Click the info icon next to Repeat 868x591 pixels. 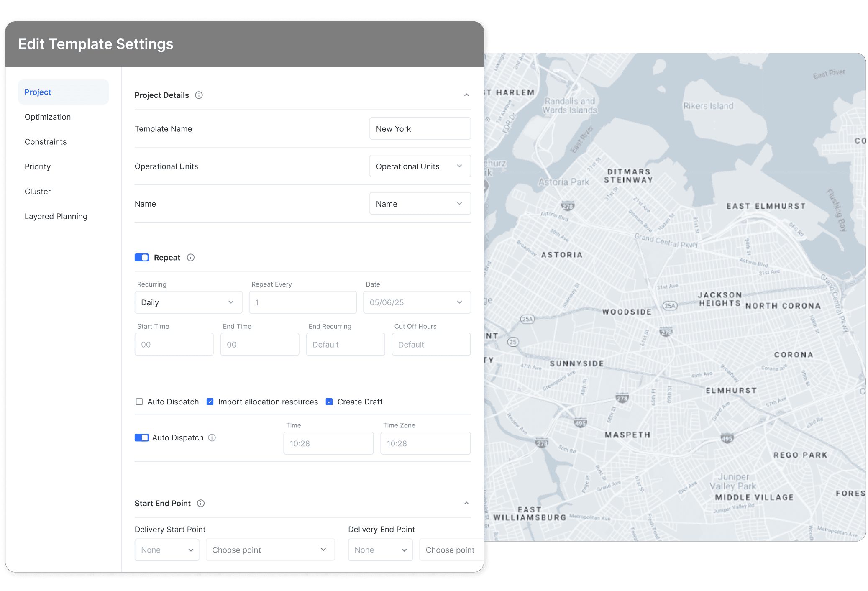point(191,257)
